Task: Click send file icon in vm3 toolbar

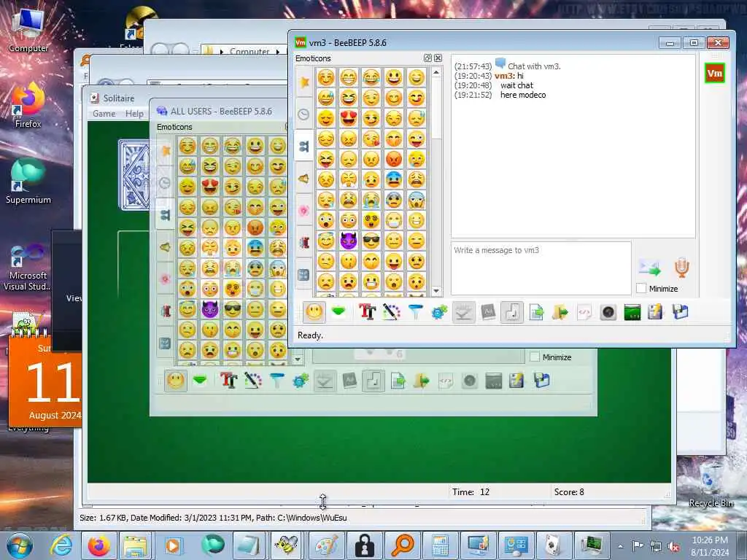Action: pos(536,312)
